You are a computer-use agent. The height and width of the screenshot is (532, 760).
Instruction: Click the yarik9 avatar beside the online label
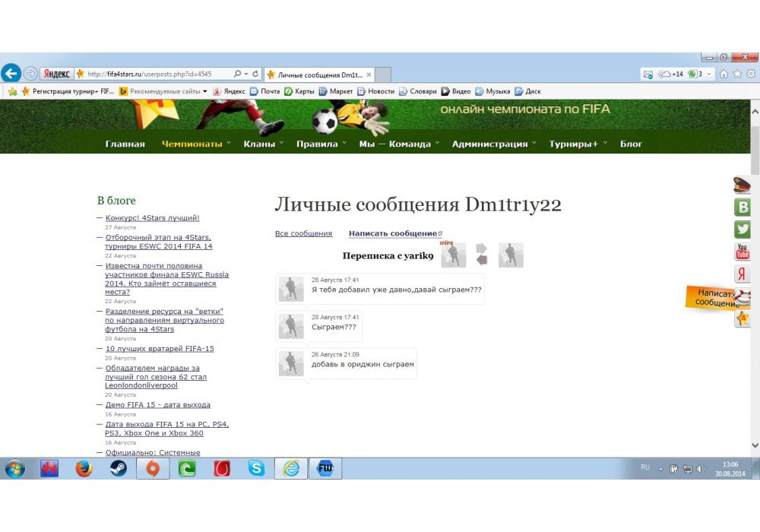[x=453, y=255]
